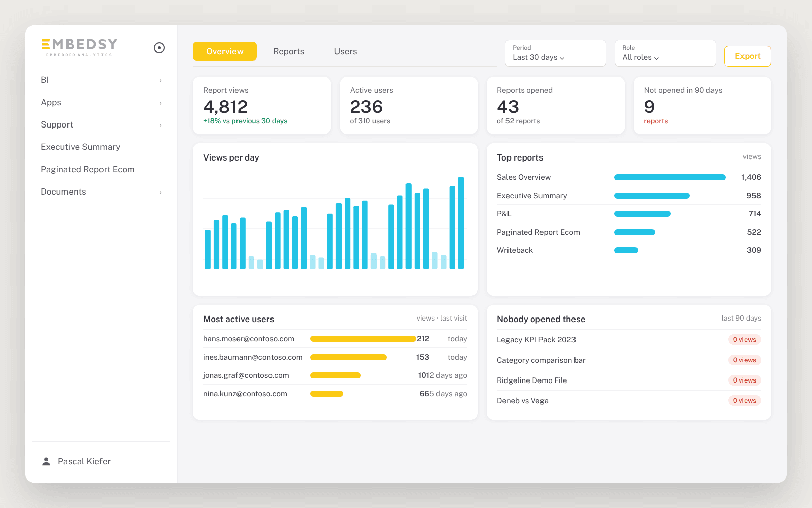Click the +18% vs previous 30 days text
This screenshot has height=508, width=812.
coord(245,121)
